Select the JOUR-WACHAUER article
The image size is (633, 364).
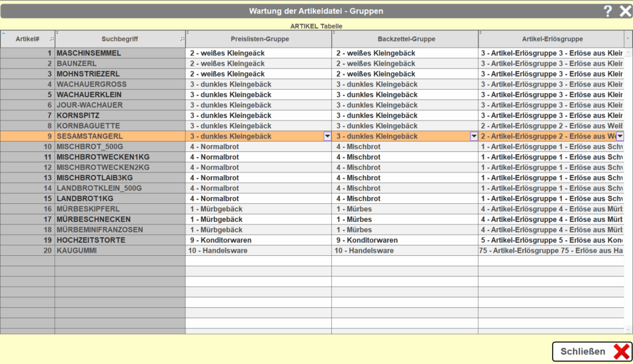coord(121,105)
